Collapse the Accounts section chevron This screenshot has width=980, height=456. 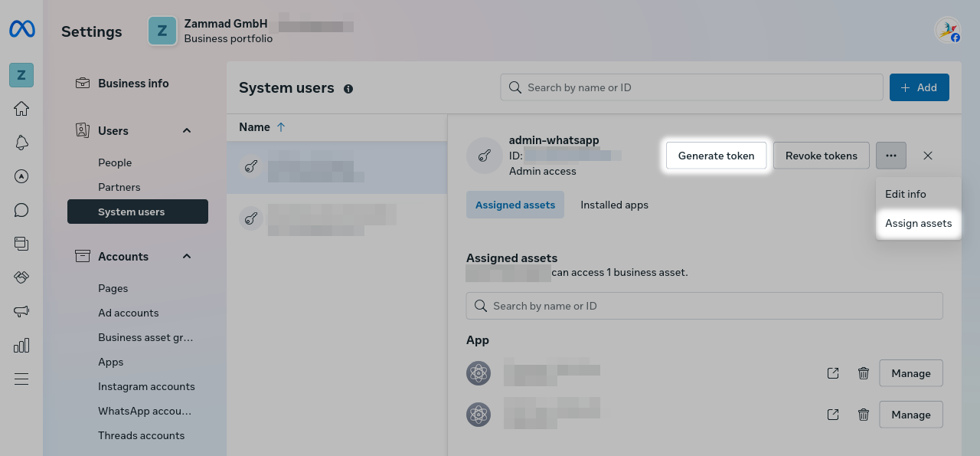point(187,257)
